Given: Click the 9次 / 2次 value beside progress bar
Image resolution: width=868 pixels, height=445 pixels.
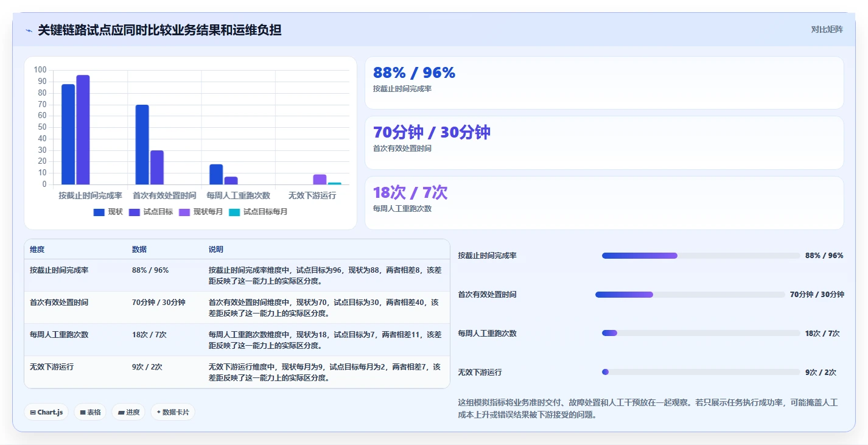Looking at the screenshot, I should point(821,372).
